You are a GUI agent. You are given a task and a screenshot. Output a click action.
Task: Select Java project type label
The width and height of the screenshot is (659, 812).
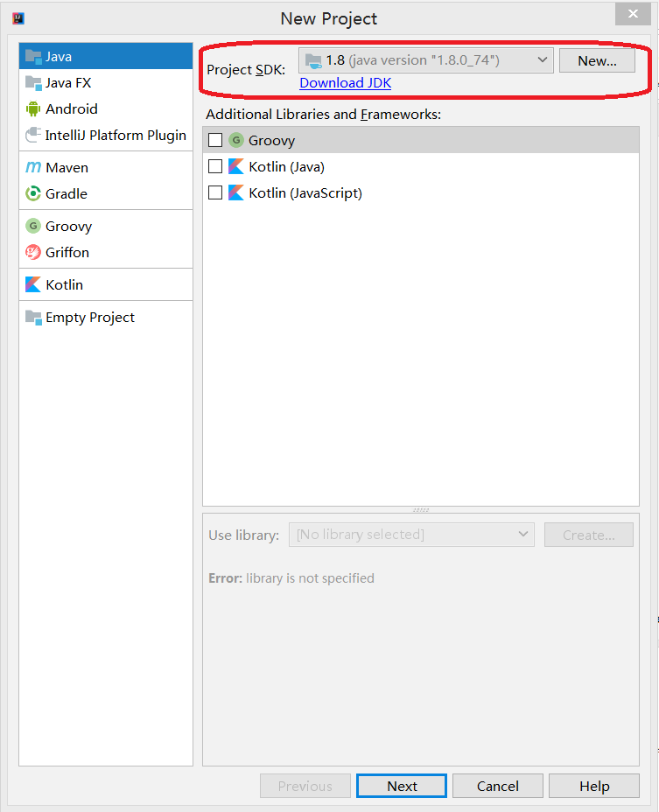tap(59, 57)
